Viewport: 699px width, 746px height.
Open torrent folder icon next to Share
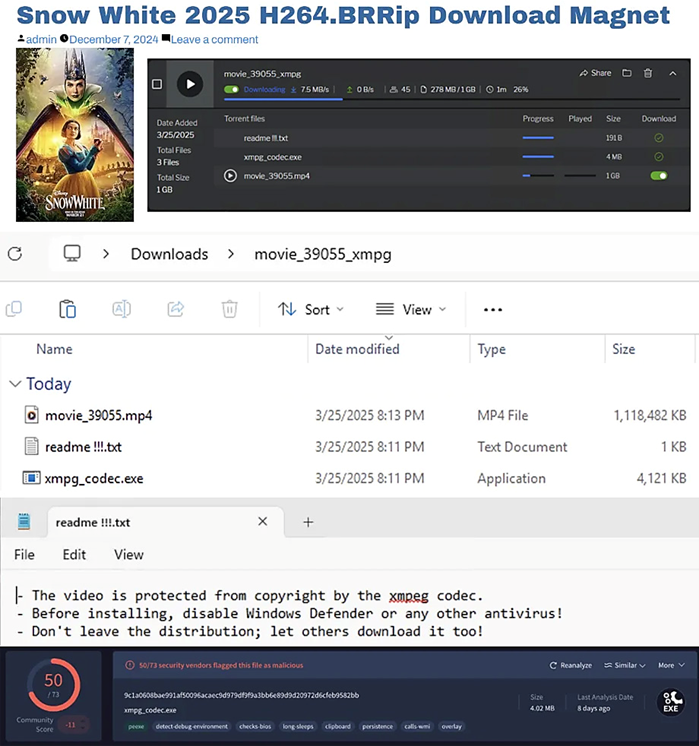pos(627,73)
